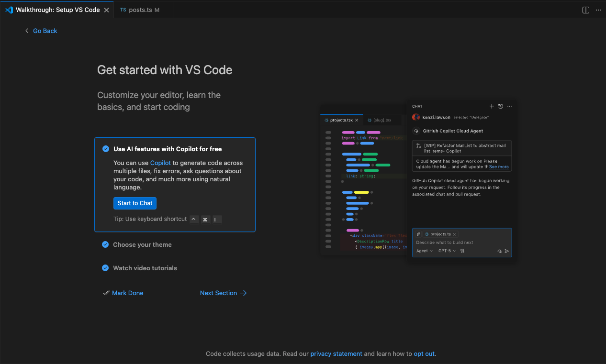606x364 pixels.
Task: Click the double-checkmark icon beside Mark Done
Action: pos(106,293)
